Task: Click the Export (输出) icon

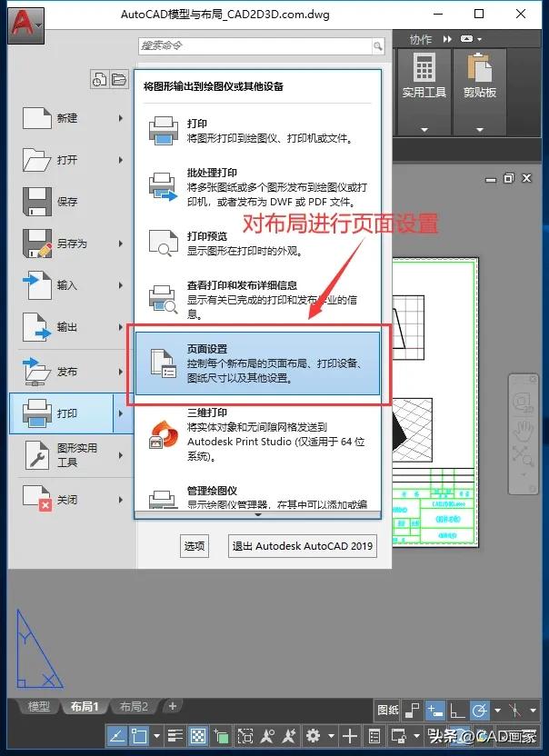Action: pos(37,327)
